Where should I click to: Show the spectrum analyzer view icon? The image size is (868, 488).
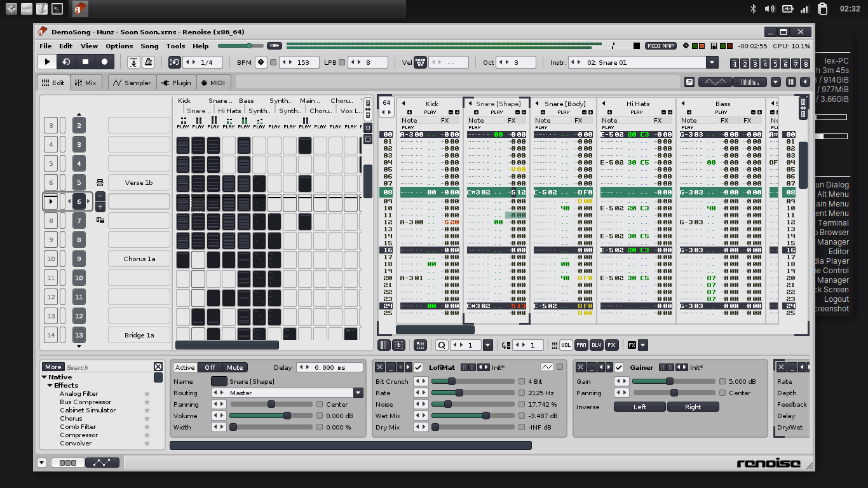coord(750,82)
